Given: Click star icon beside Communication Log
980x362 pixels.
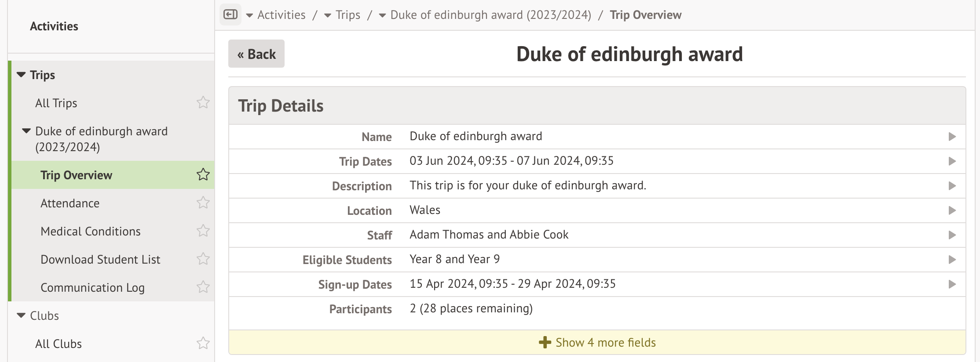Looking at the screenshot, I should pos(203,287).
